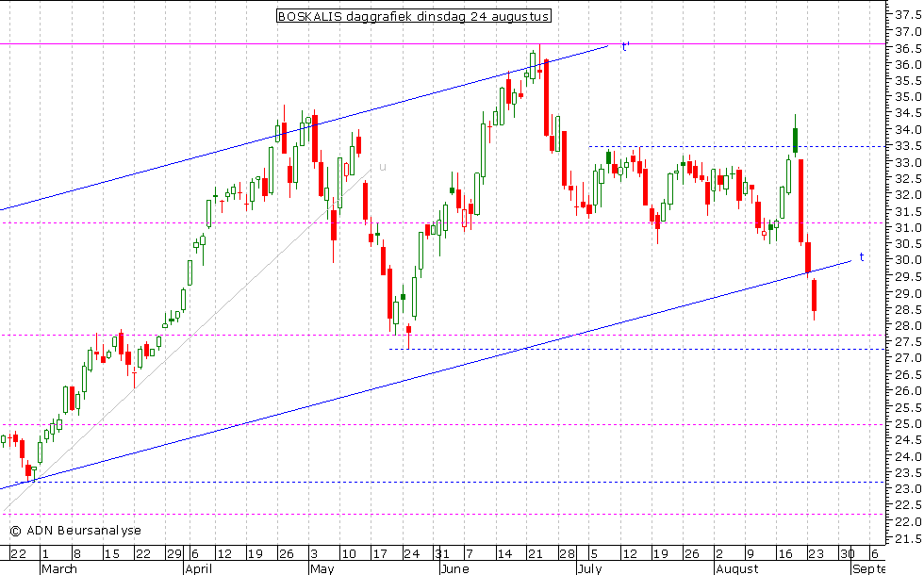The image size is (924, 575).
Task: Click the June month label
Action: pyautogui.click(x=454, y=568)
